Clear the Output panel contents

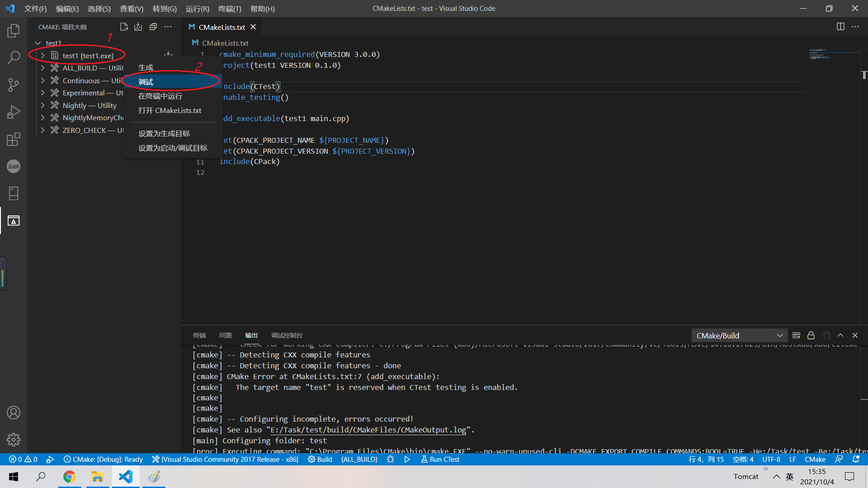[x=796, y=335]
